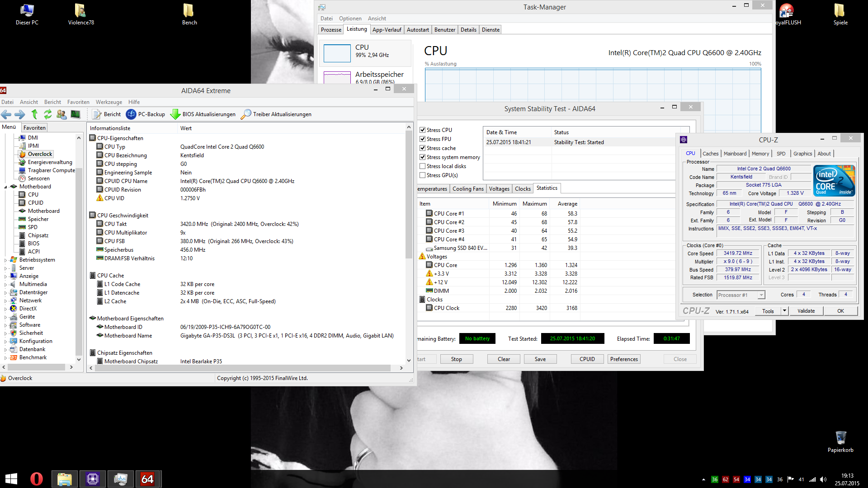The width and height of the screenshot is (868, 488).
Task: Click Save in stability test
Action: [540, 359]
